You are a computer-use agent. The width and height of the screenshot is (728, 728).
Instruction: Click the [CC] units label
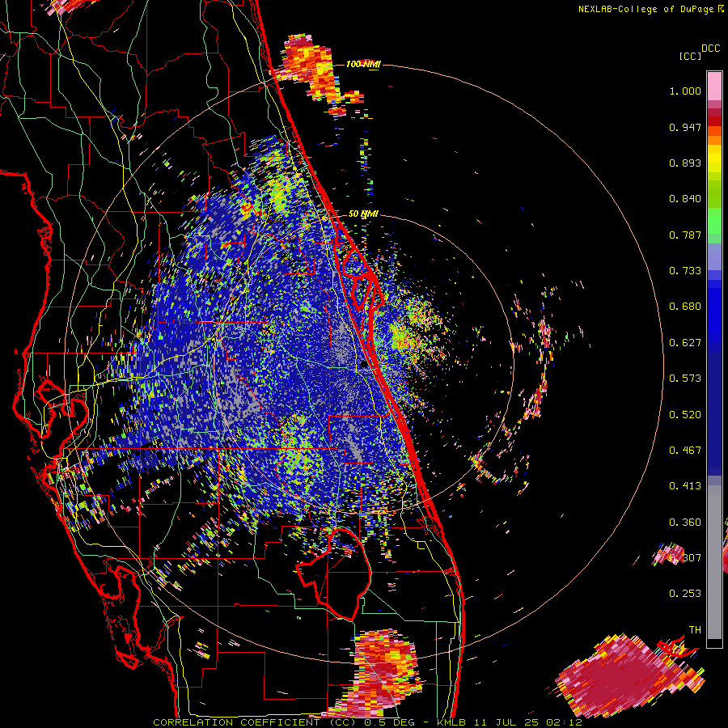click(690, 56)
